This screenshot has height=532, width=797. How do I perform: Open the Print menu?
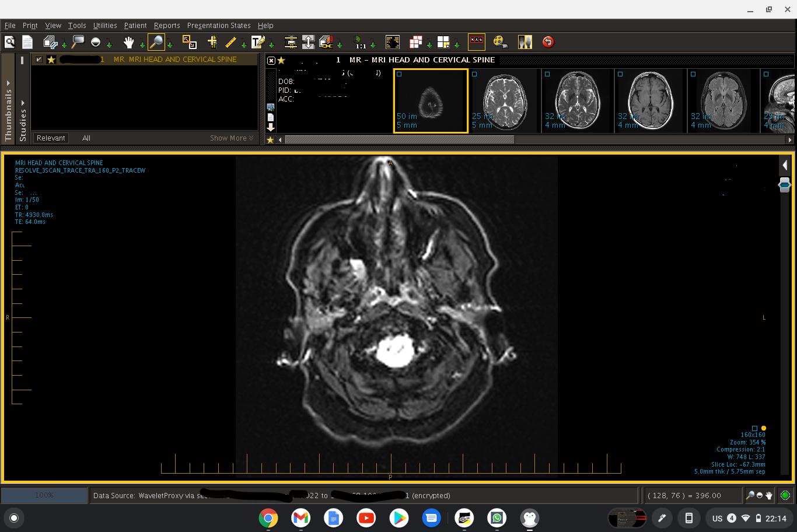(x=30, y=26)
